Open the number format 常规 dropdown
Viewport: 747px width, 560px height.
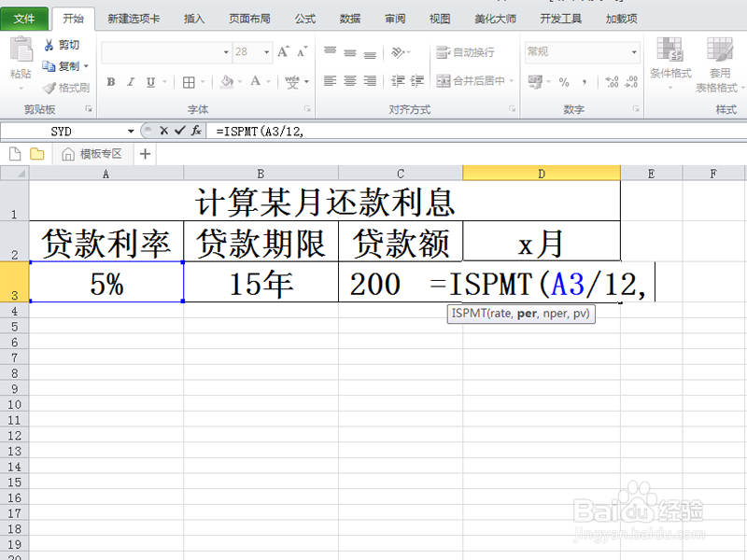pos(634,52)
